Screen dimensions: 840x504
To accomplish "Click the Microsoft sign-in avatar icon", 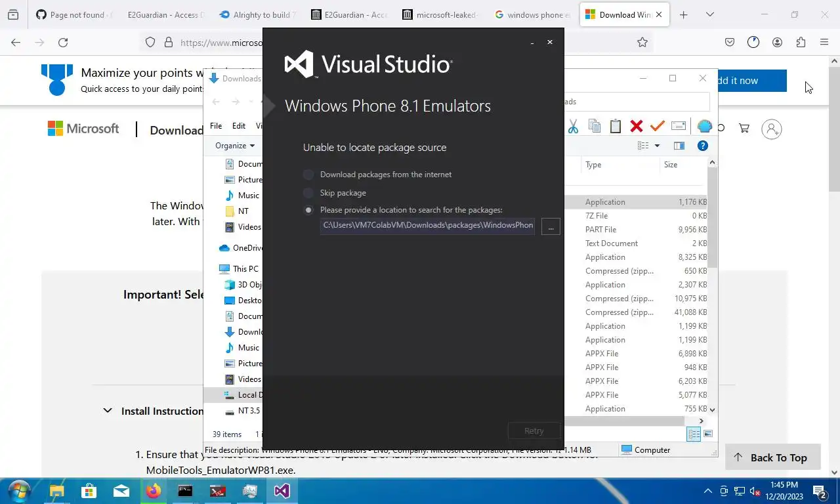I will (772, 129).
